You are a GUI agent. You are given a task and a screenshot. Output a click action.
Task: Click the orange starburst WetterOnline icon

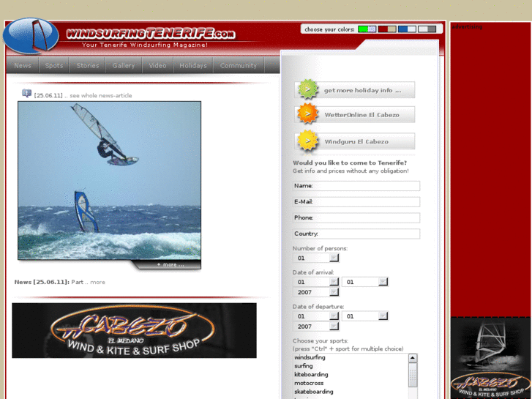click(x=308, y=115)
